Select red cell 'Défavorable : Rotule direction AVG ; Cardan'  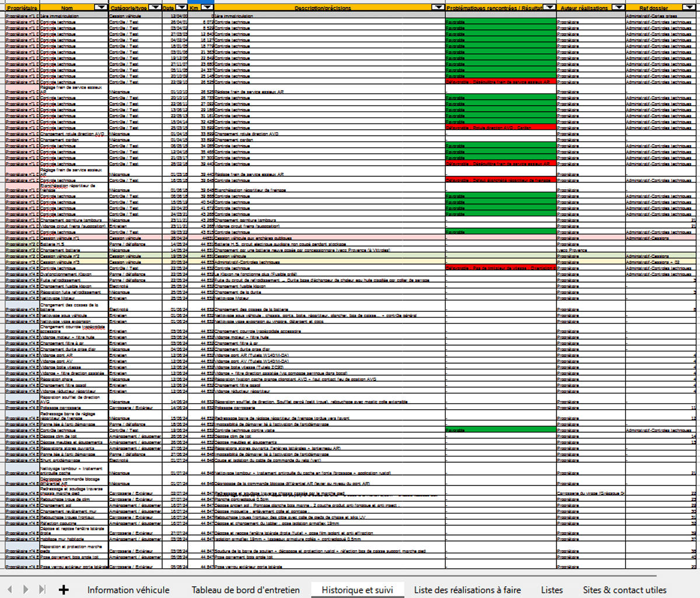[x=501, y=128]
